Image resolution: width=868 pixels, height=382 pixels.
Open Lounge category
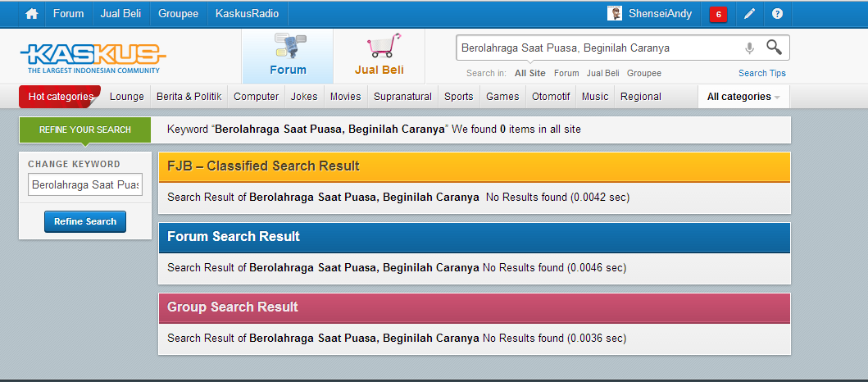[127, 97]
